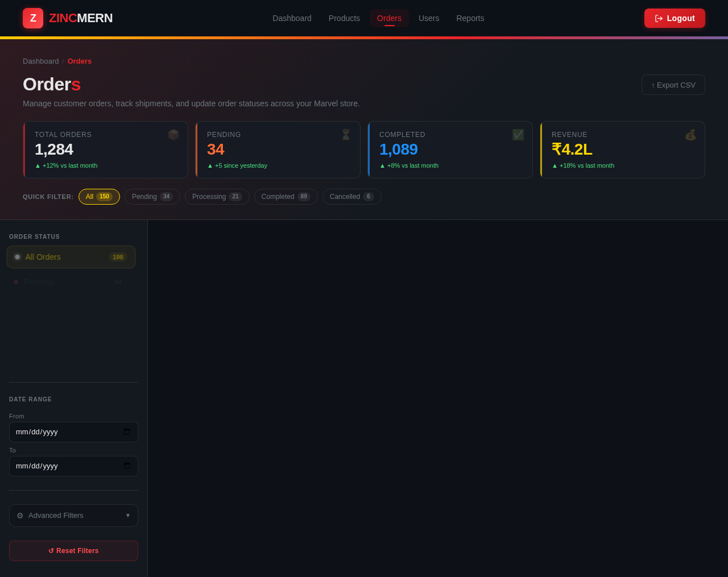
Task: Click the hourglass icon in Pending card
Action: point(346,135)
